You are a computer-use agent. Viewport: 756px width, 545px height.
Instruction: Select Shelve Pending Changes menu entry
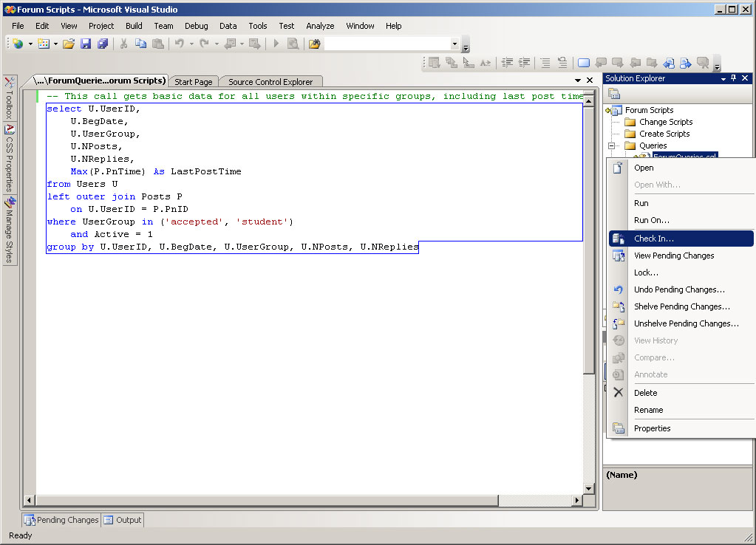click(x=681, y=306)
